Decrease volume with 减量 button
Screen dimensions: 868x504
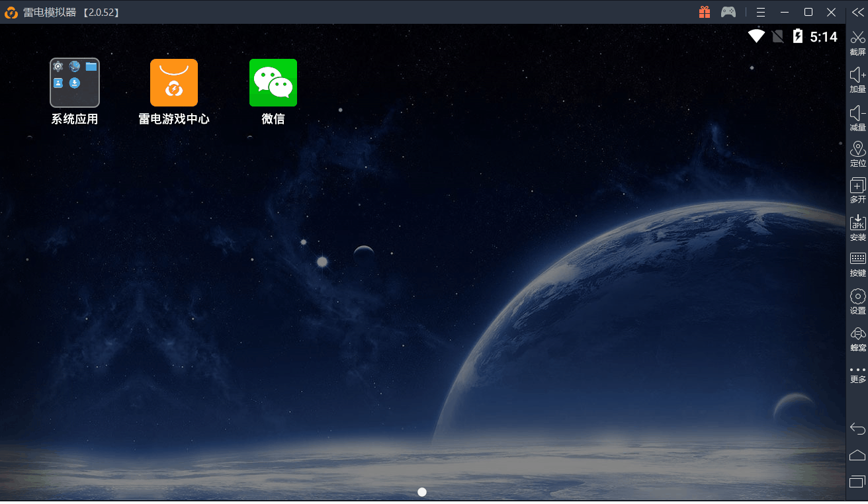click(858, 118)
